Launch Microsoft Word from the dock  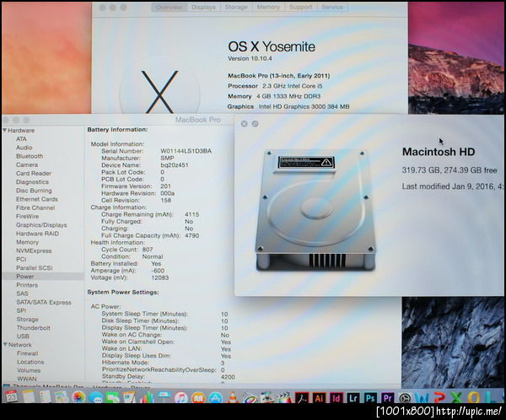click(x=422, y=398)
